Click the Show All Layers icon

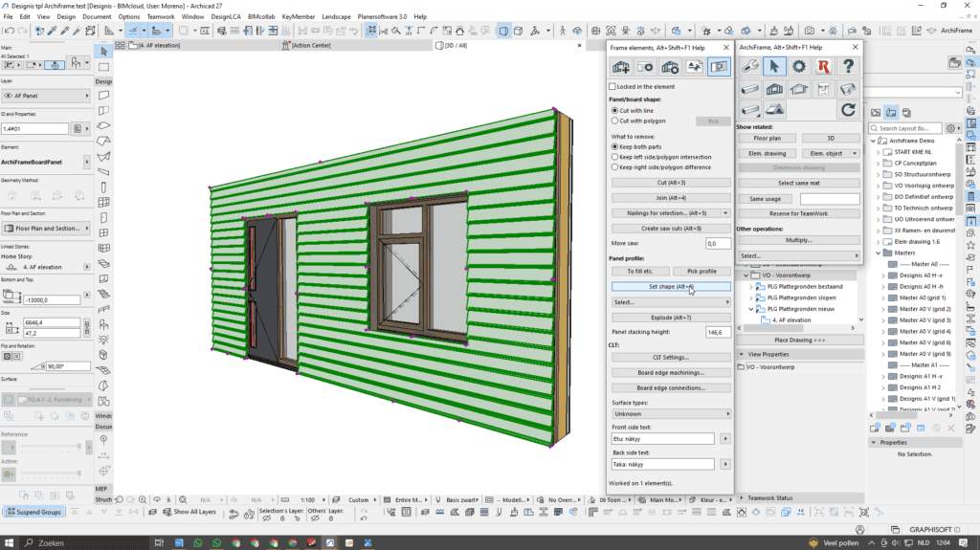pos(167,512)
